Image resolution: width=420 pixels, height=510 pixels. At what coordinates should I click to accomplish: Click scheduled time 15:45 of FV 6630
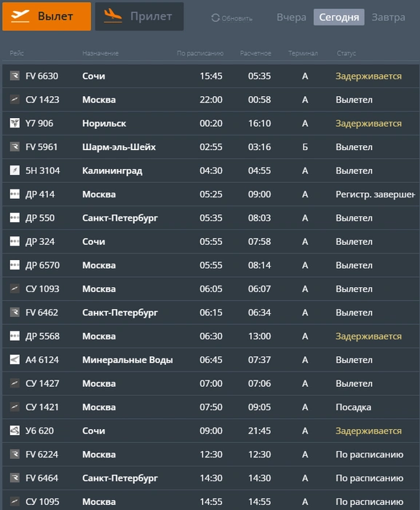(x=211, y=76)
